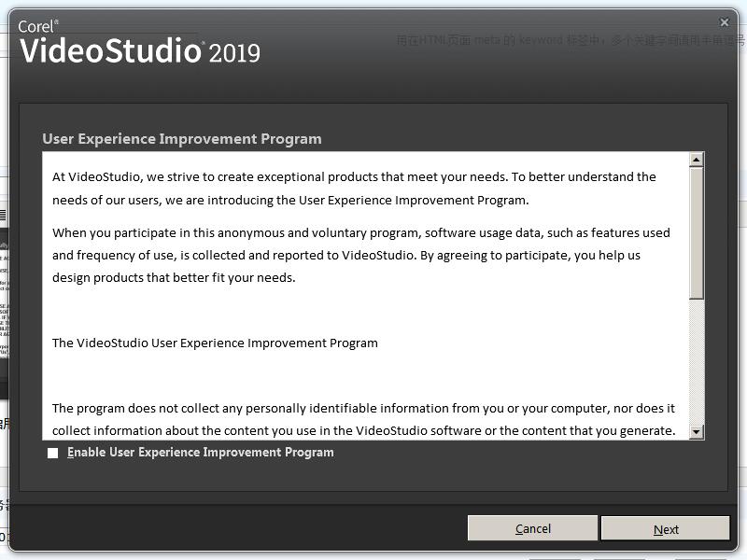747x560 pixels.
Task: Click the vertical scrollbar thumb of program text
Action: tap(696, 232)
